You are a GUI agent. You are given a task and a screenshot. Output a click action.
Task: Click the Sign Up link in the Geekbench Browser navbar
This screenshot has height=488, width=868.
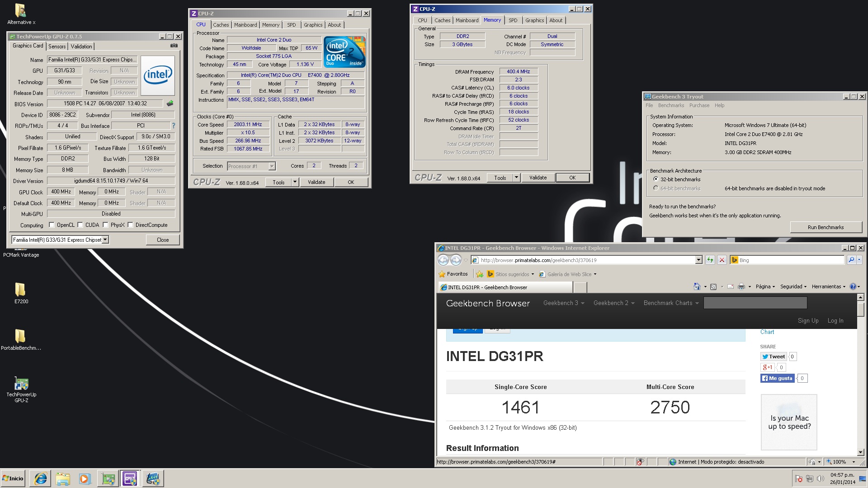tap(808, 320)
